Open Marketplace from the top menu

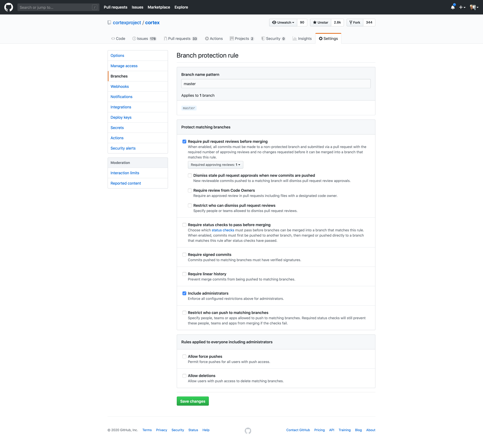coord(159,7)
